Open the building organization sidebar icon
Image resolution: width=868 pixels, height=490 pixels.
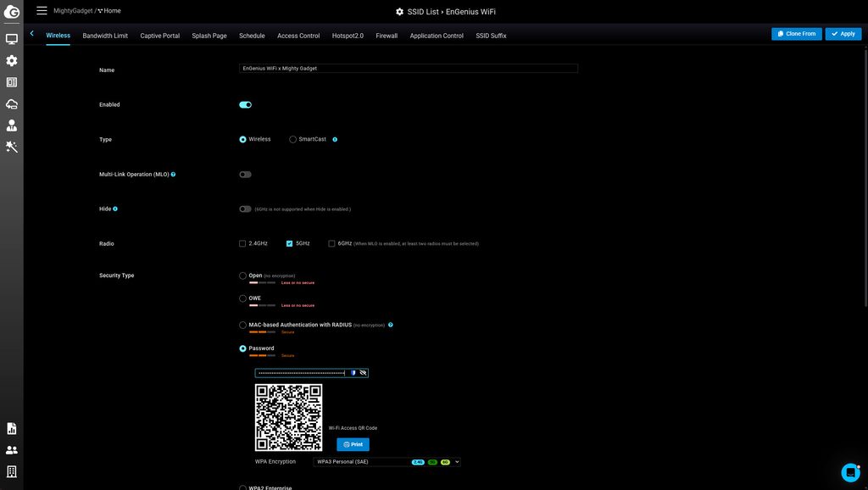[x=12, y=471]
